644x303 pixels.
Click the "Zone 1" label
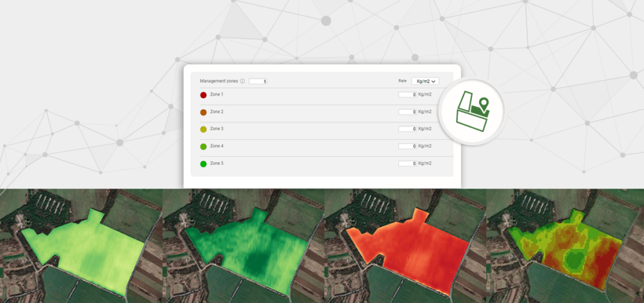216,94
